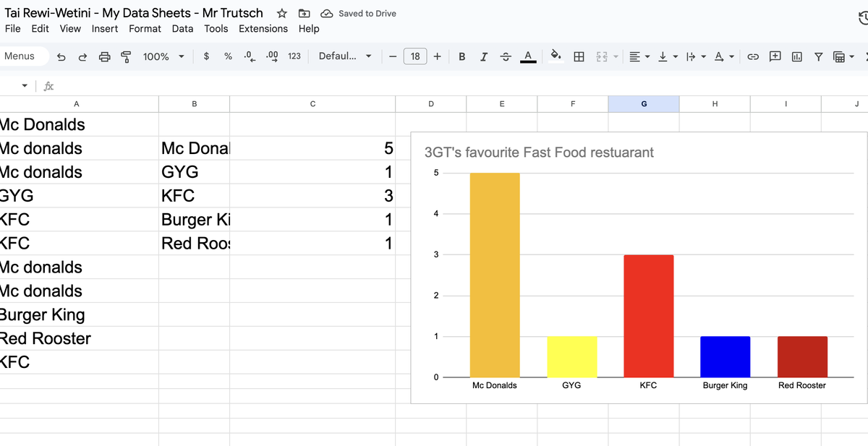Image resolution: width=868 pixels, height=446 pixels.
Task: Open the name box dropdown arrow
Action: click(x=25, y=86)
